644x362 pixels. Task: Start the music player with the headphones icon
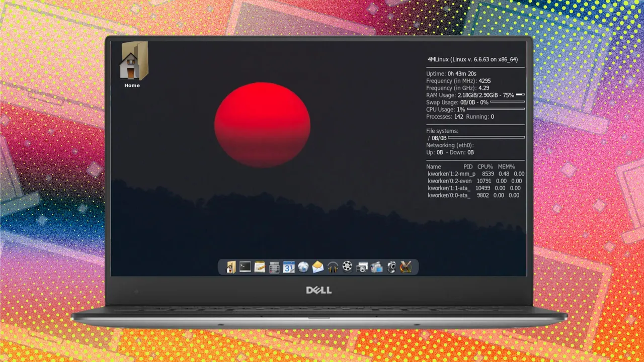point(333,267)
